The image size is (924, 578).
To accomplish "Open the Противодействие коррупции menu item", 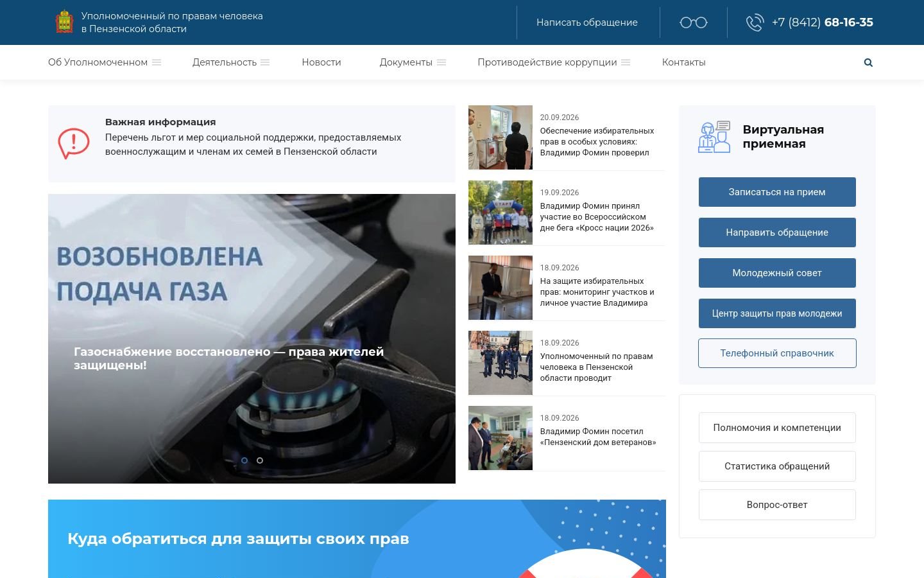I will tap(547, 62).
